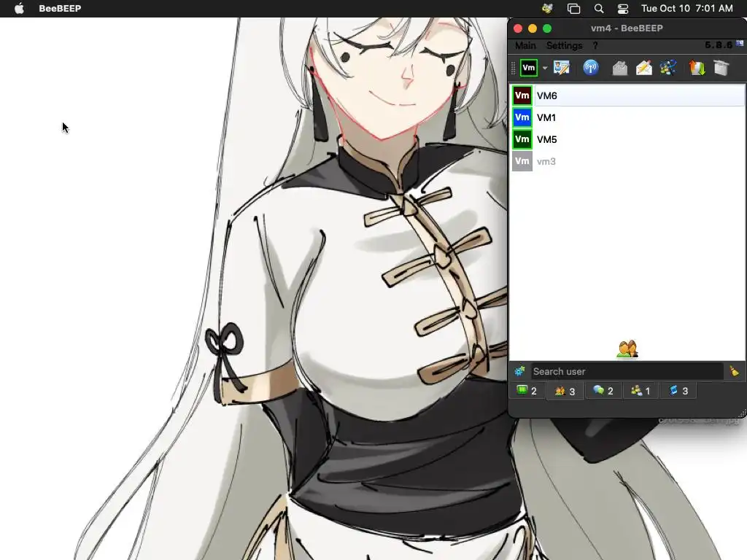
Task: Open the edit profile icon with pencil
Action: 562,68
